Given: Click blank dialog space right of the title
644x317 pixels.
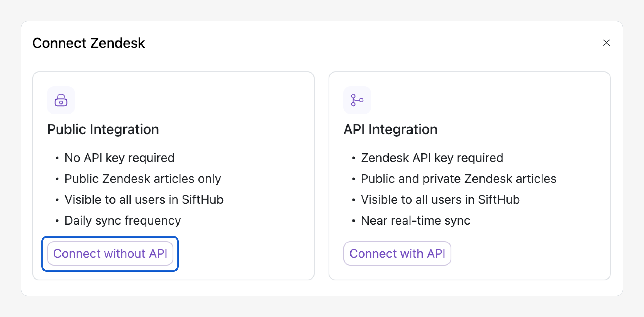Looking at the screenshot, I should (350, 43).
